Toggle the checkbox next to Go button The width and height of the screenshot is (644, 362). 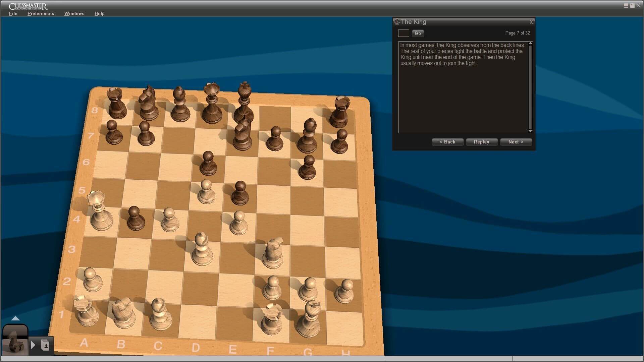pos(403,33)
